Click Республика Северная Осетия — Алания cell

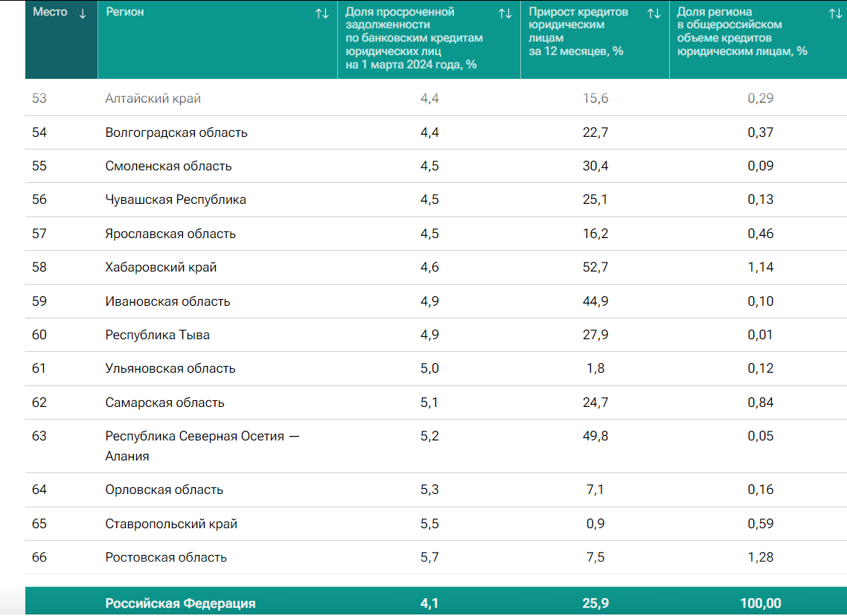(202, 446)
